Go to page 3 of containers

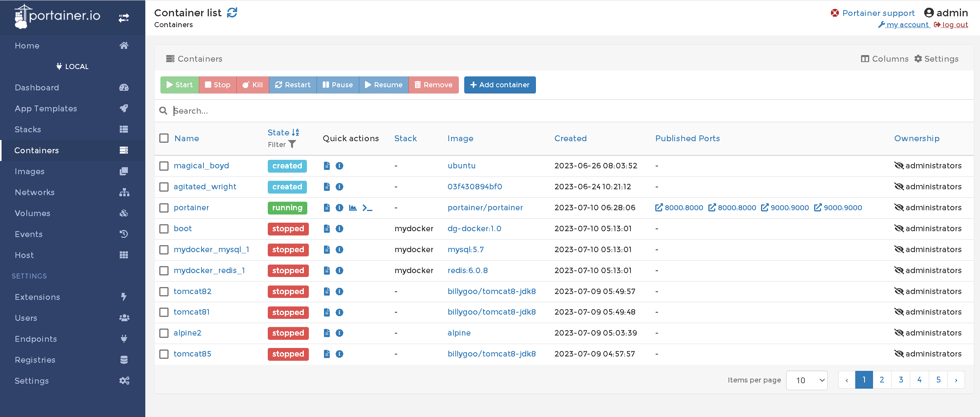click(901, 380)
